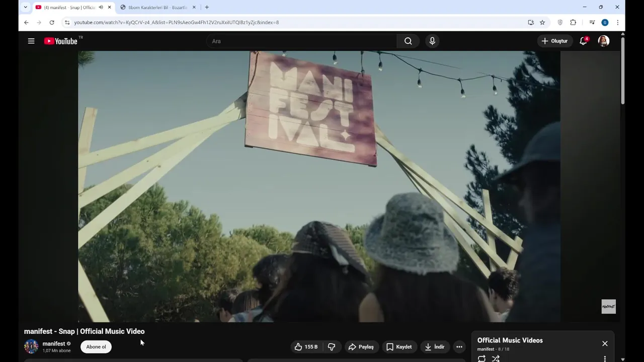
Task: Save the video with Kaydet
Action: 399,347
